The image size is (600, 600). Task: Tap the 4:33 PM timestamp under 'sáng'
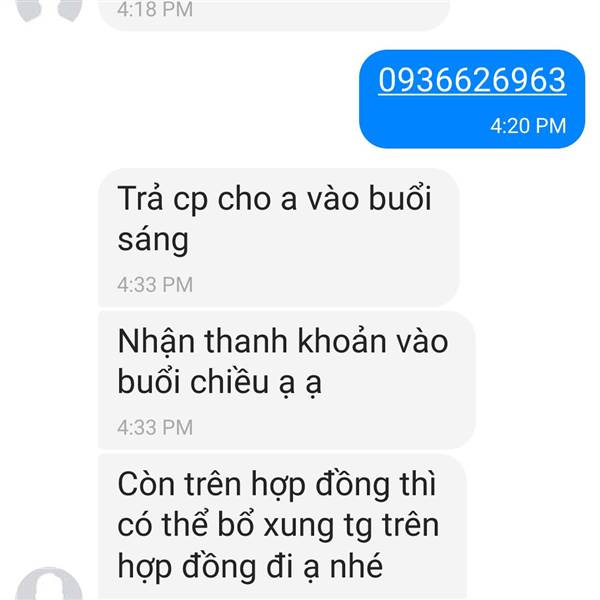[x=155, y=285]
